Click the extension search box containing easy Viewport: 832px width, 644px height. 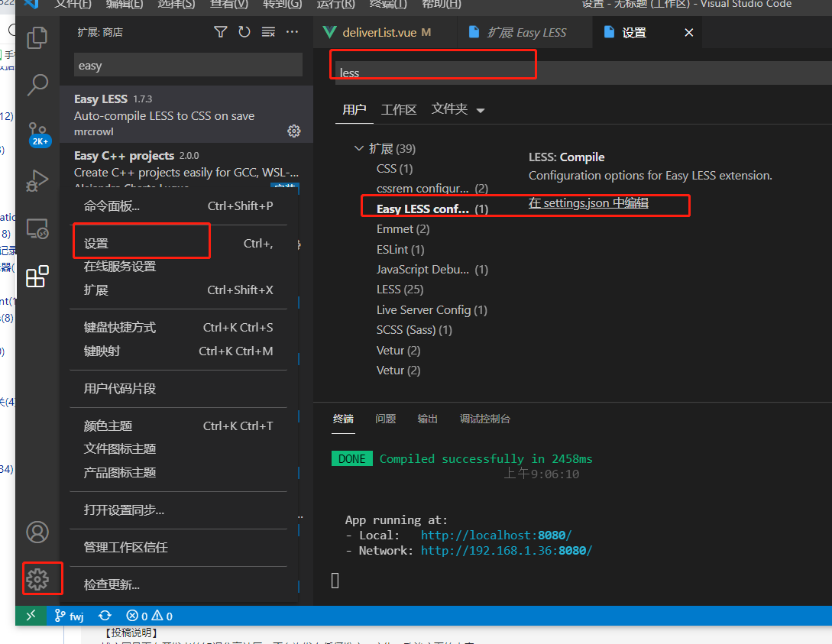click(x=189, y=65)
